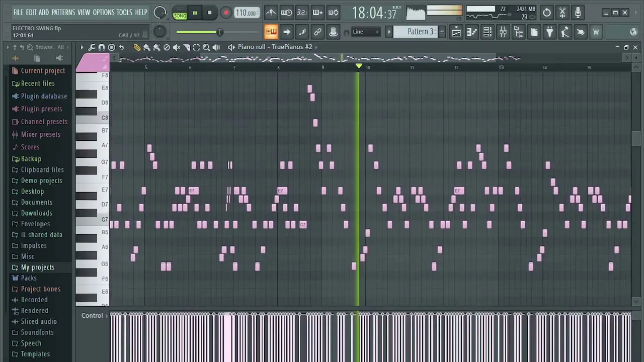The width and height of the screenshot is (644, 362).
Task: Click the tempo value 110.000 field
Action: (247, 13)
